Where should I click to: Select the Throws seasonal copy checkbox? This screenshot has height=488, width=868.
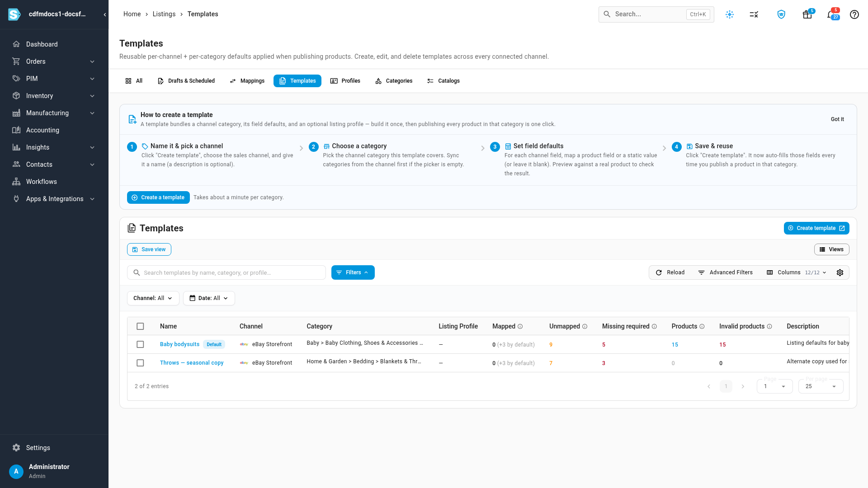pyautogui.click(x=140, y=363)
